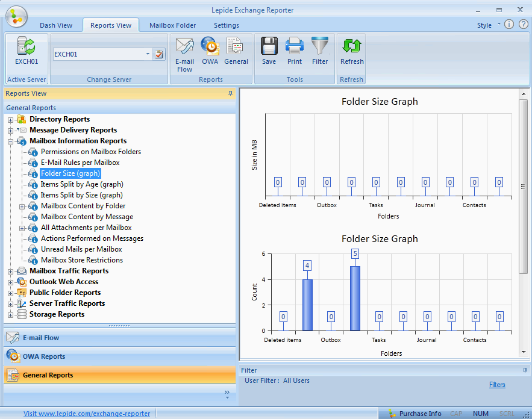Select Mailbox Store Restrictions report
Viewport: 532px width, 419px height.
pyautogui.click(x=82, y=260)
